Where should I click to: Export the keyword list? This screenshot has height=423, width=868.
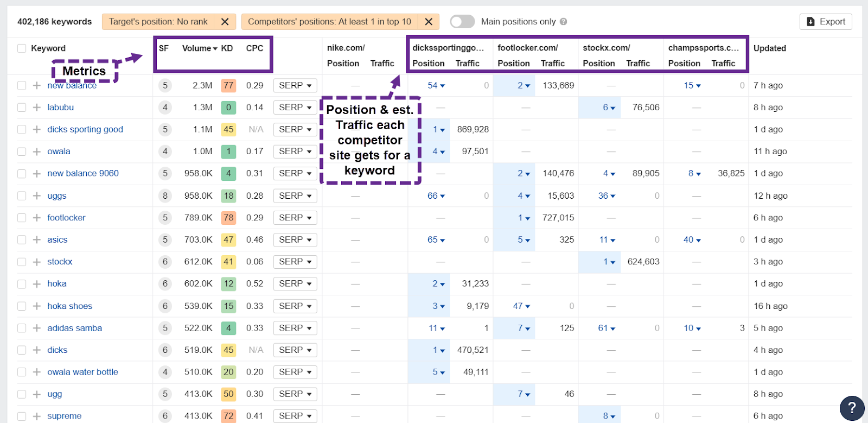826,22
